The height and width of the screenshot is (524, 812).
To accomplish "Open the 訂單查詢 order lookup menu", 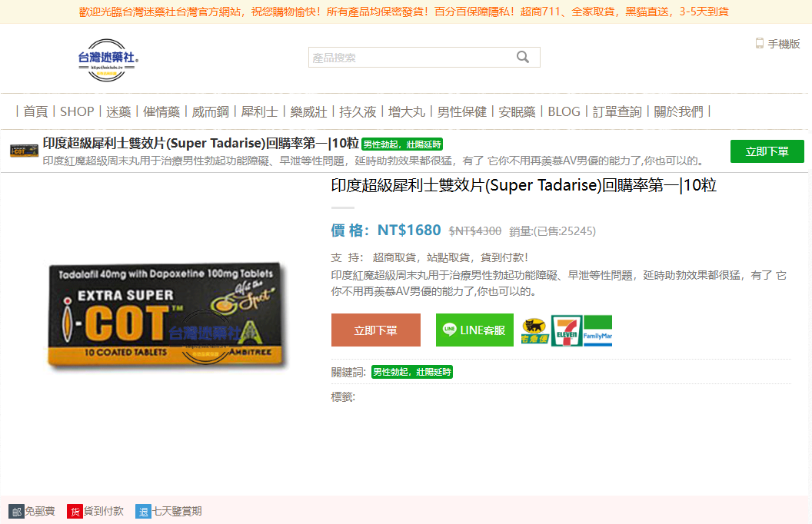I will 617,111.
